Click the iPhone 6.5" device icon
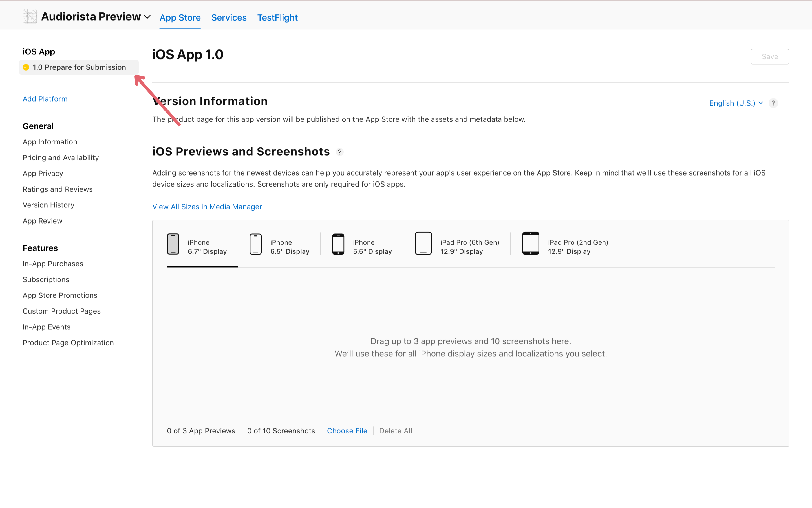Viewport: 812px width, 508px height. (x=256, y=244)
